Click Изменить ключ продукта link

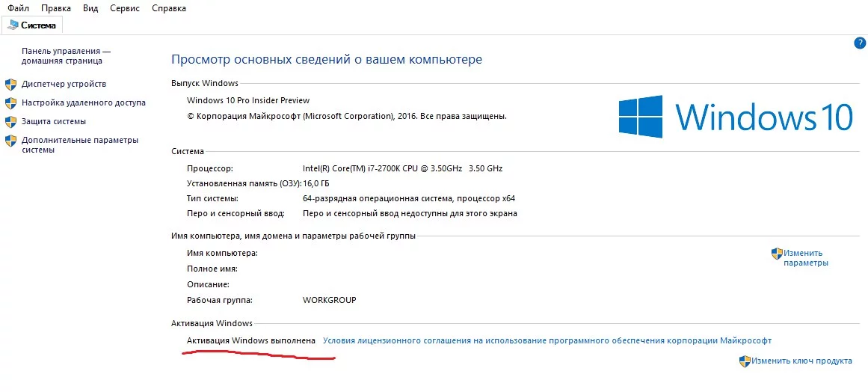[x=801, y=361]
